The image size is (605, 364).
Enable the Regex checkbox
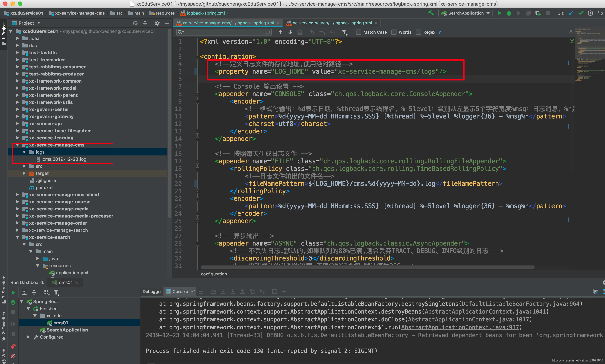click(x=418, y=32)
